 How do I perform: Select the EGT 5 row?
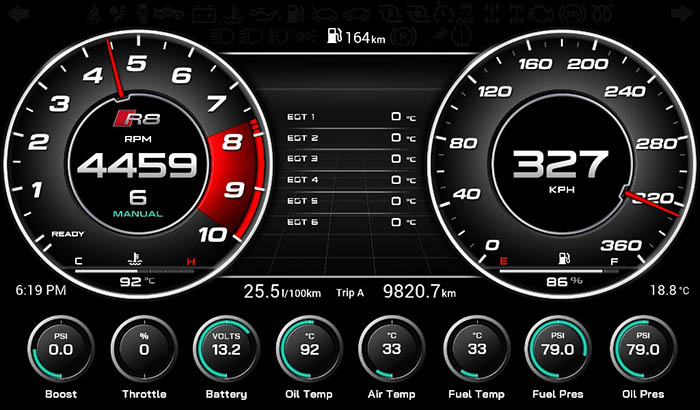pos(351,201)
